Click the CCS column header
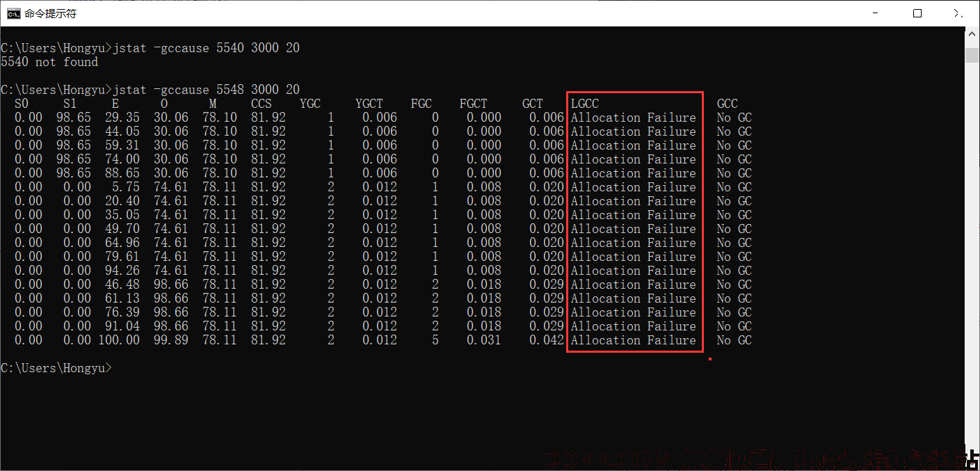The height and width of the screenshot is (471, 980). coord(262,104)
